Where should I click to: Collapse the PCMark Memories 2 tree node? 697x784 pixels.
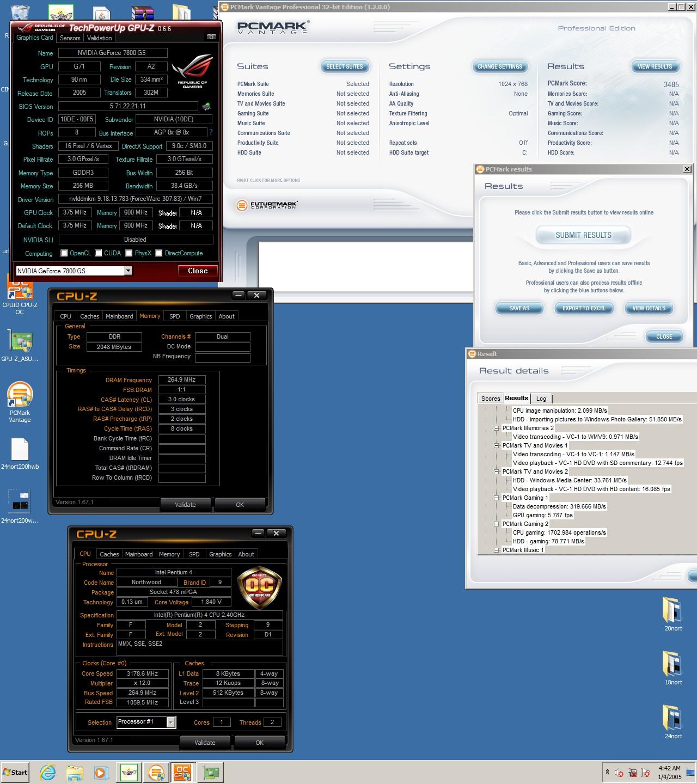(496, 428)
